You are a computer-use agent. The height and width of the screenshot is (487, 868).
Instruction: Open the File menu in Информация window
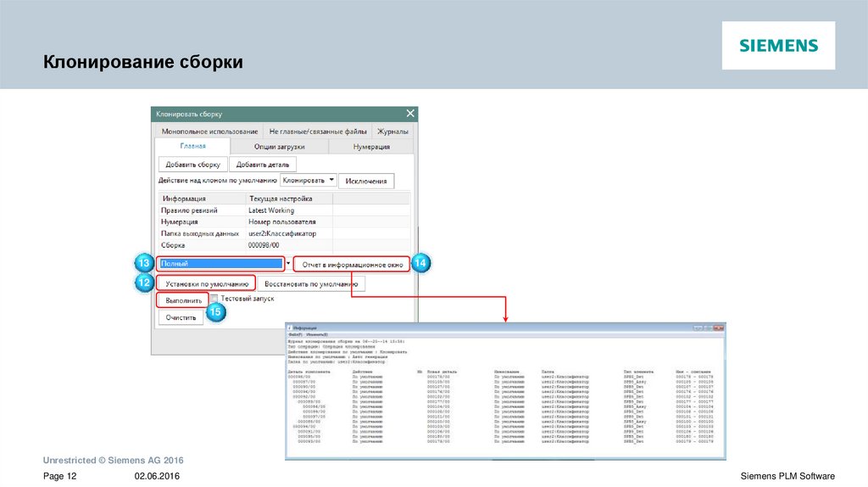(295, 335)
